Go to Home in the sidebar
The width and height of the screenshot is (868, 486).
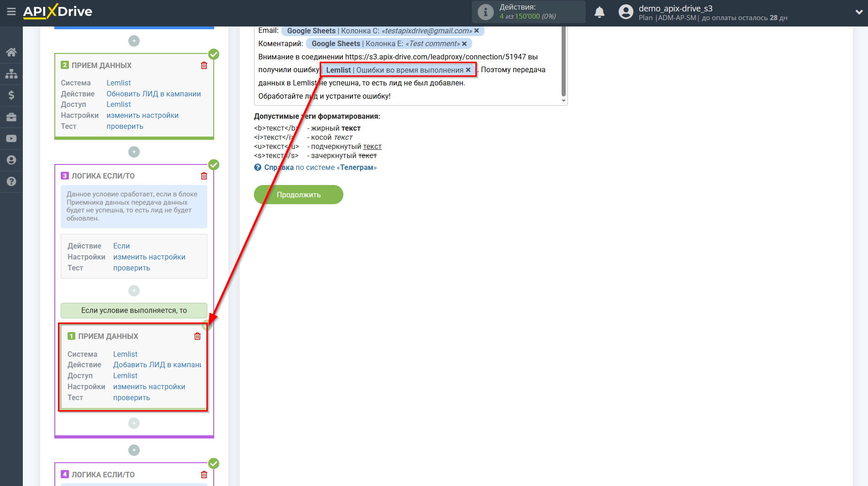pyautogui.click(x=11, y=52)
